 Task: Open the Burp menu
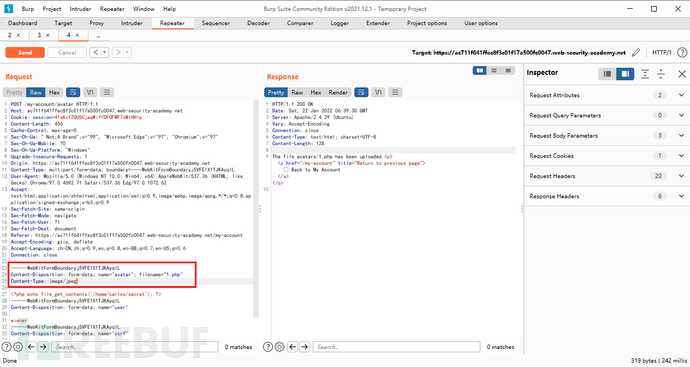coord(28,9)
